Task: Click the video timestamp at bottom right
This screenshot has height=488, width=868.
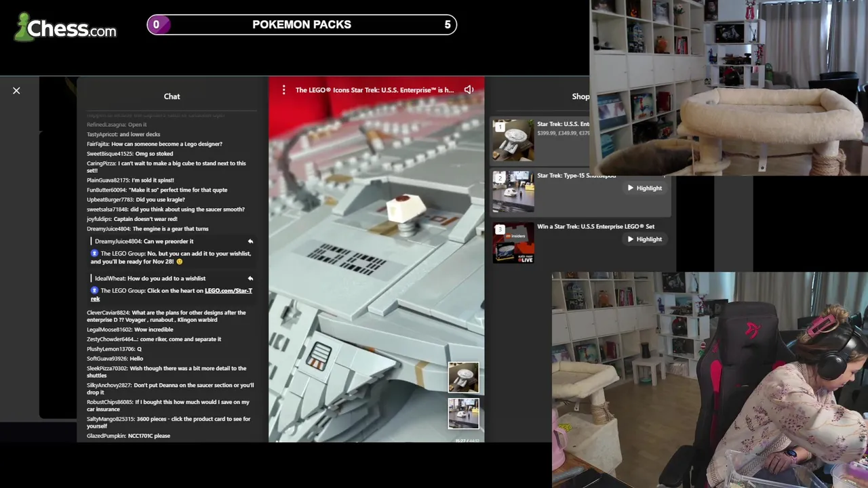Action: pyautogui.click(x=467, y=441)
